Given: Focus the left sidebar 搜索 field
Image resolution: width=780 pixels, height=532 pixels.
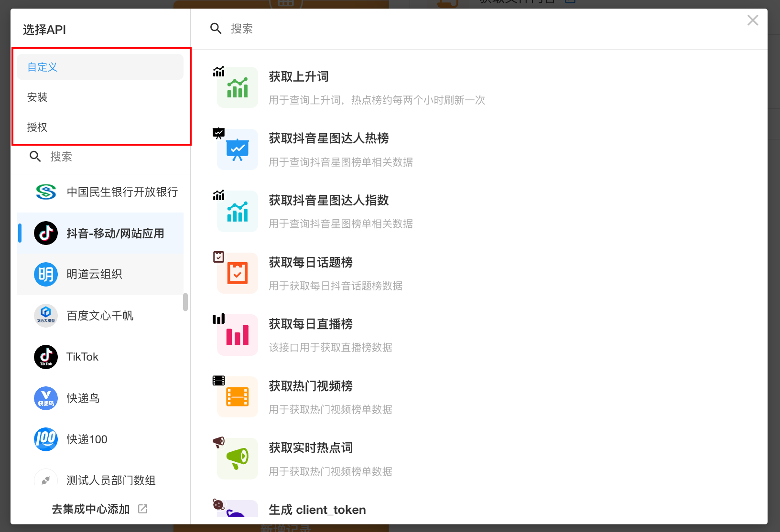Looking at the screenshot, I should (x=100, y=157).
